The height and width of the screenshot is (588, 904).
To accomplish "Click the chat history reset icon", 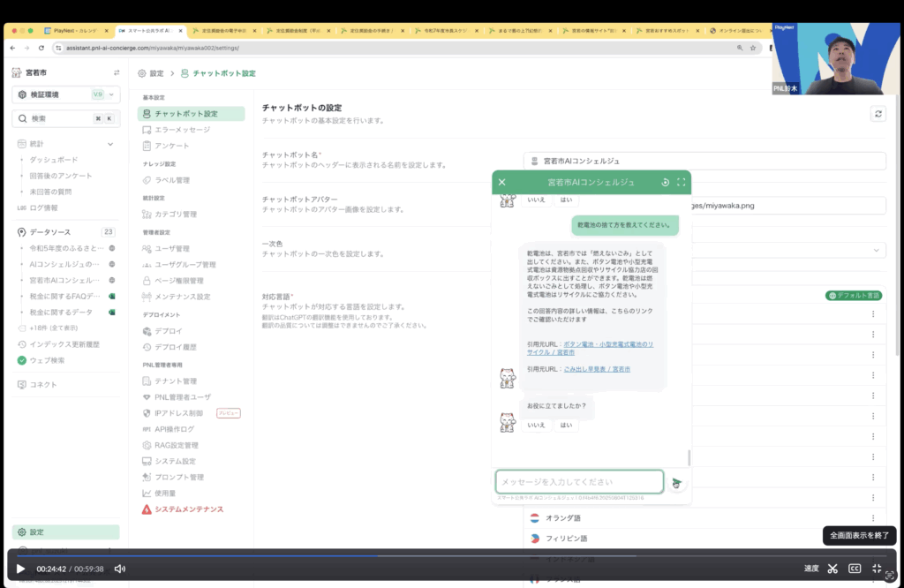I will [665, 182].
